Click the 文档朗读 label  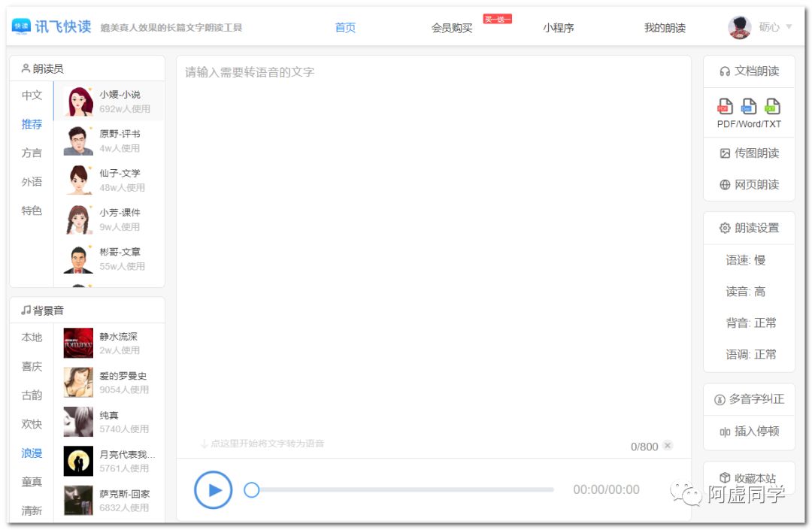[756, 71]
